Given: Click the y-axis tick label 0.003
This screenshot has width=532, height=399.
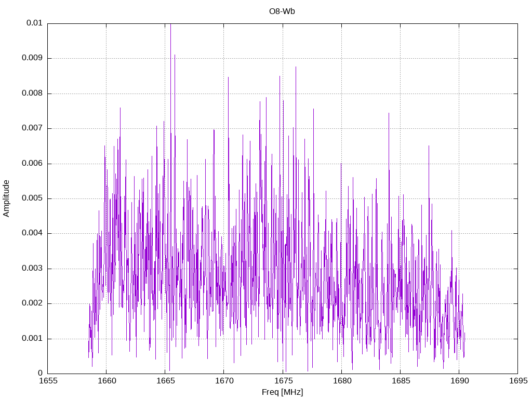Looking at the screenshot, I should 32,269.
